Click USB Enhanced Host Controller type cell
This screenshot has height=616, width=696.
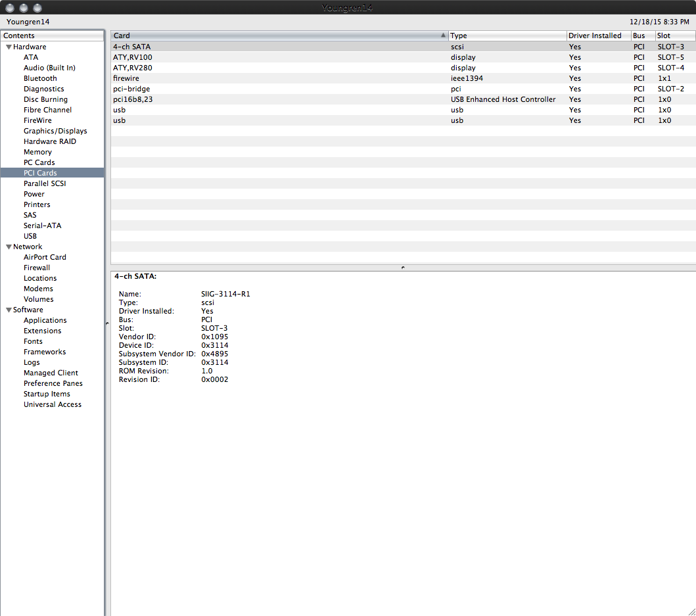[x=503, y=99]
